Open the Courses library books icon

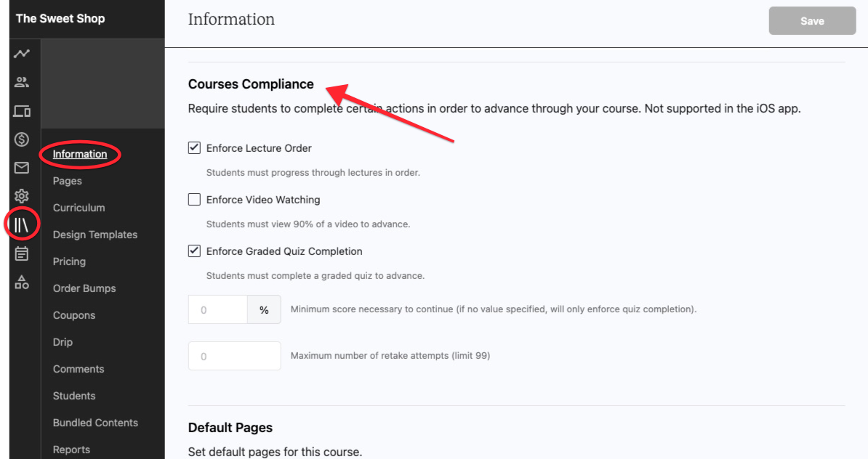coord(22,224)
